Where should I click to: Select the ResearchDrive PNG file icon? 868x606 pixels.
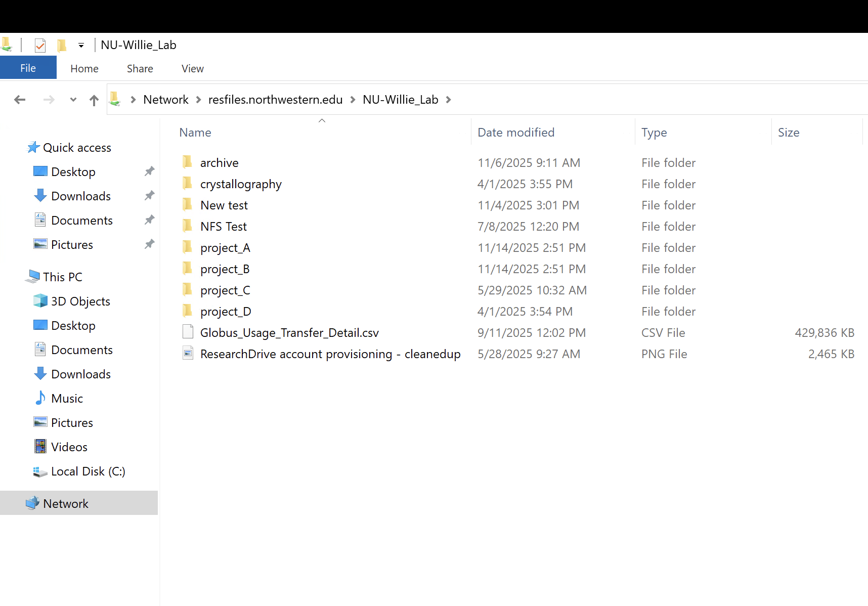(188, 354)
